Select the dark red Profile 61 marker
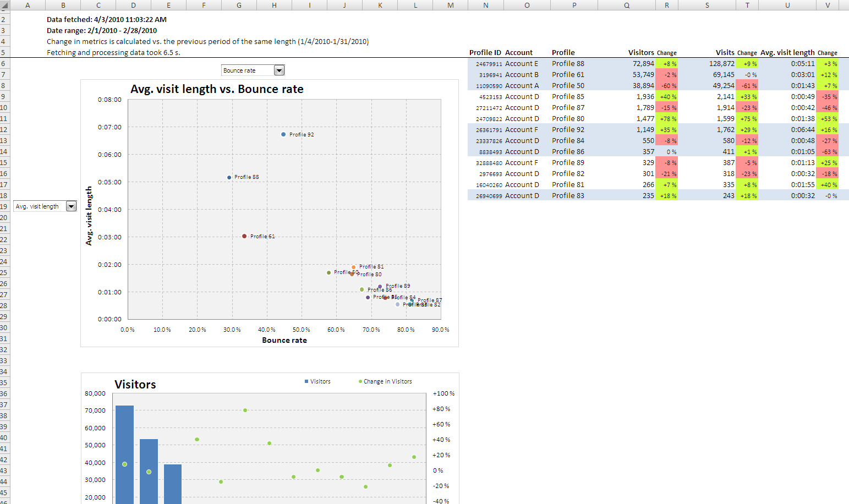This screenshot has height=504, width=849. 244,236
